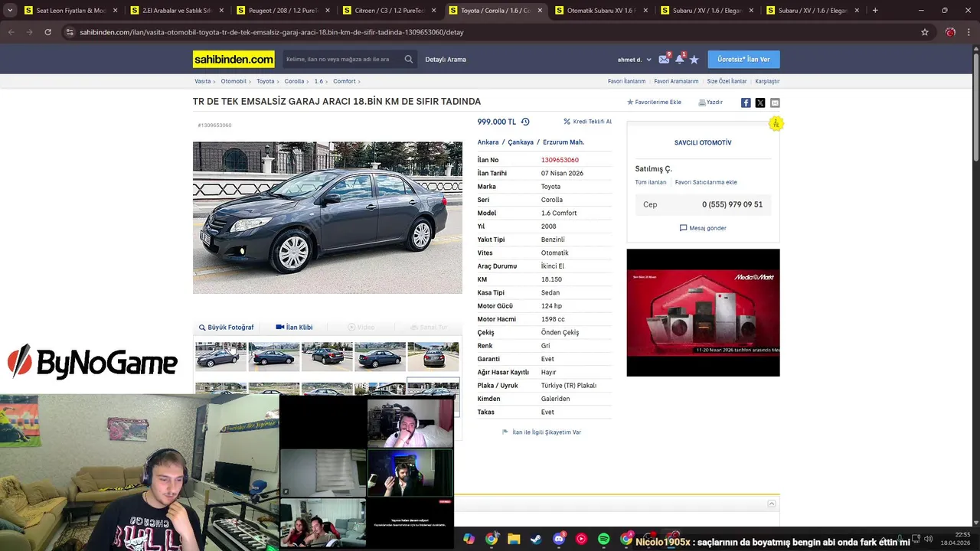The width and height of the screenshot is (980, 551).
Task: Open Detaylı Arama link
Action: click(446, 60)
